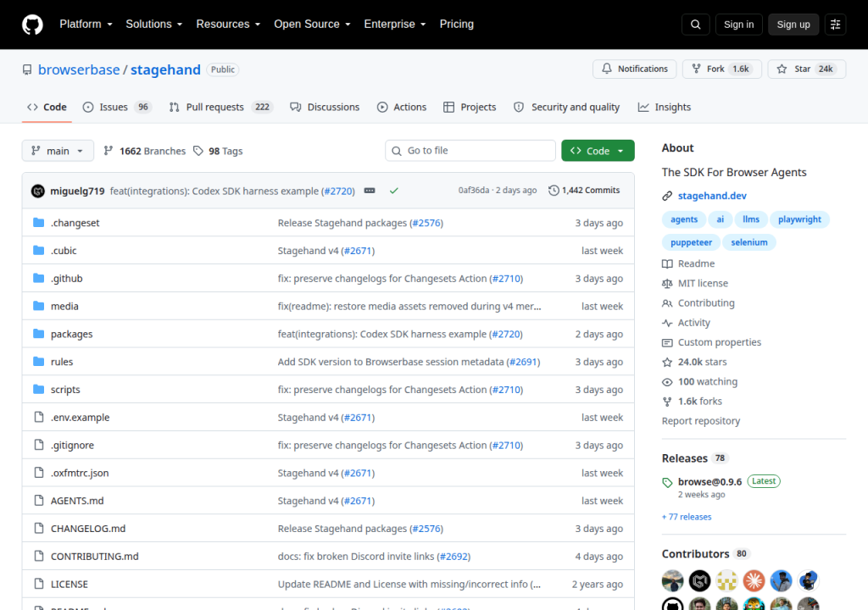This screenshot has width=868, height=610.
Task: View the 24.0k stars list
Action: 694,362
